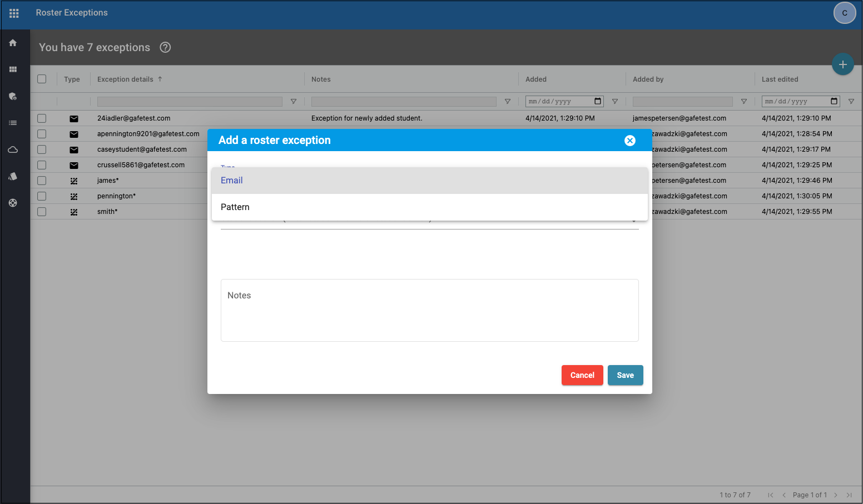Open the apps grid menu icon
This screenshot has width=863, height=504.
(x=14, y=13)
